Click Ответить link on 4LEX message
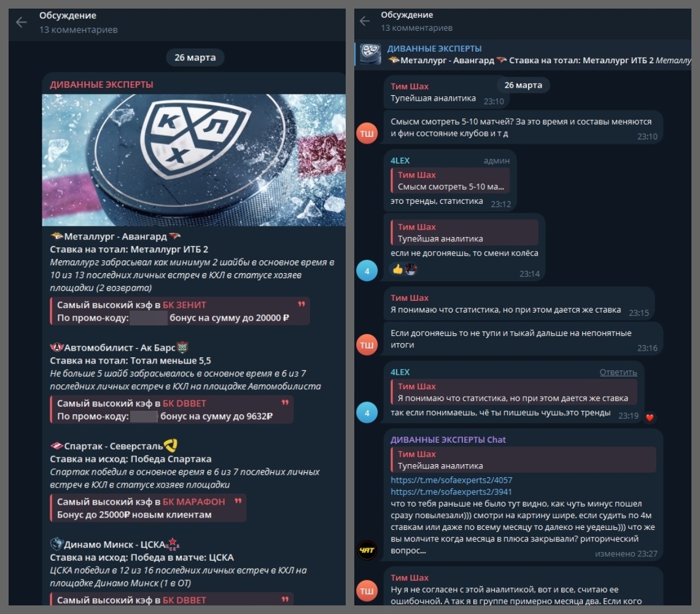 tap(618, 372)
